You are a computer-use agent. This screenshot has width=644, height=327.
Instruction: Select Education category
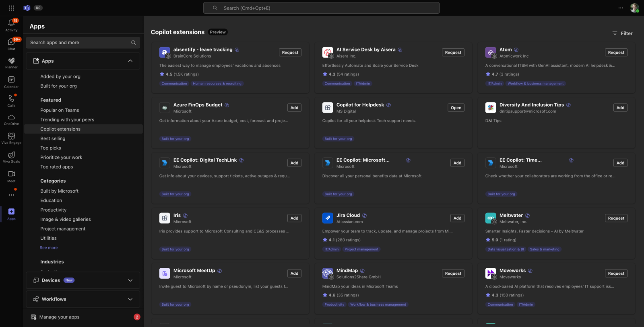point(51,200)
